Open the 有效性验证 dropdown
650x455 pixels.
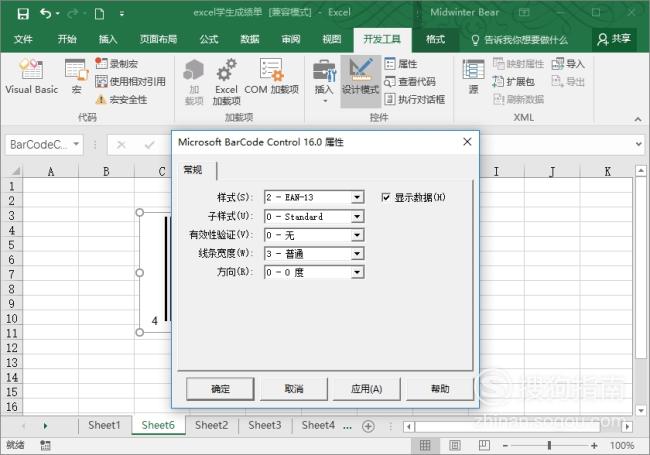pos(357,235)
